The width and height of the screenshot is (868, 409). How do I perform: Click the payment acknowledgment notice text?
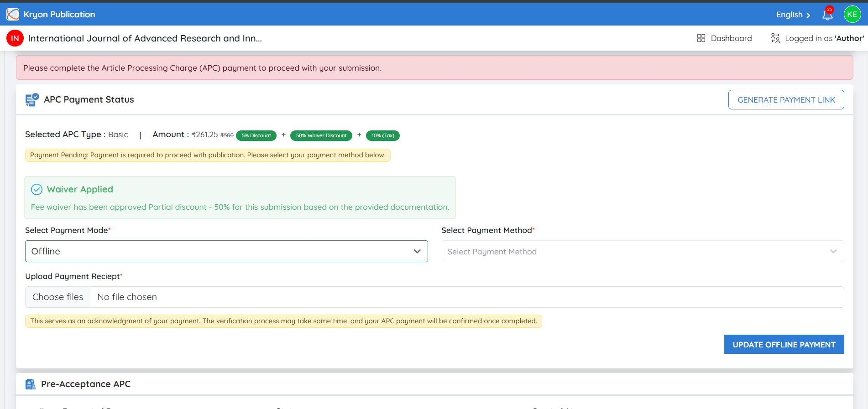(x=283, y=321)
